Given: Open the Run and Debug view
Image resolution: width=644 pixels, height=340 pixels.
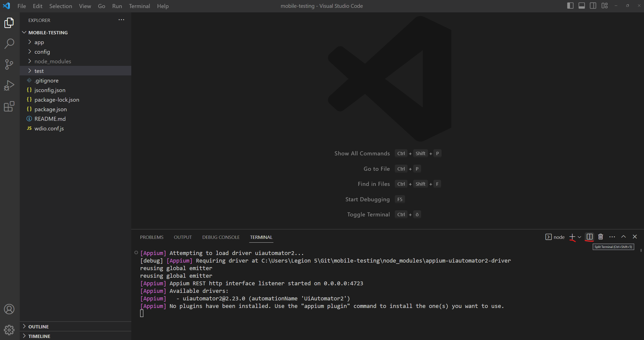Looking at the screenshot, I should coord(9,85).
